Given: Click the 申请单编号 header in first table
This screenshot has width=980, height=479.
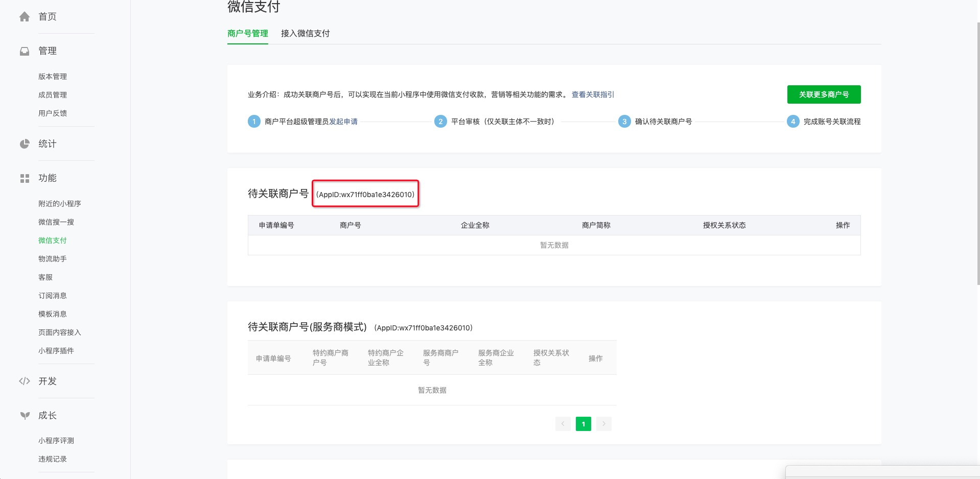Looking at the screenshot, I should [x=276, y=225].
